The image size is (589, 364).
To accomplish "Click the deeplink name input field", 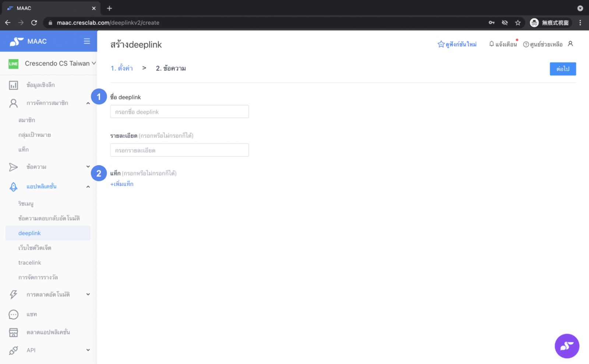I will coord(179,112).
